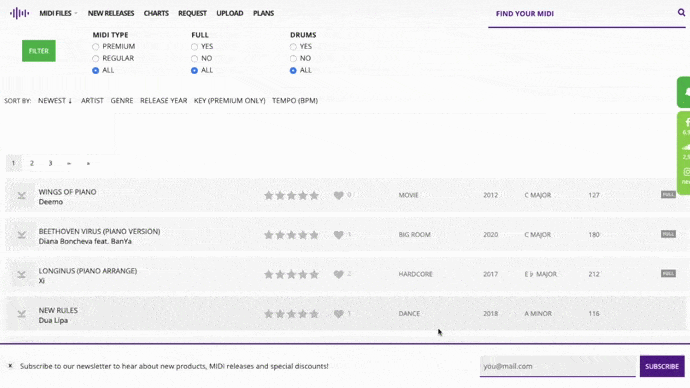The width and height of the screenshot is (690, 388).
Task: Like the Longinus (Piano Arrange) track
Action: 338,275
